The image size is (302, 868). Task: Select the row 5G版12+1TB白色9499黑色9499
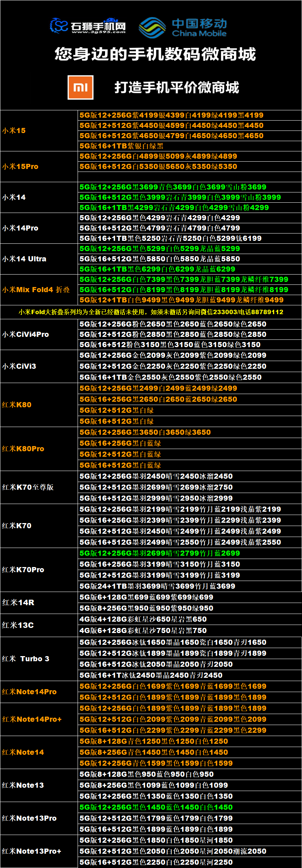[x=190, y=300]
